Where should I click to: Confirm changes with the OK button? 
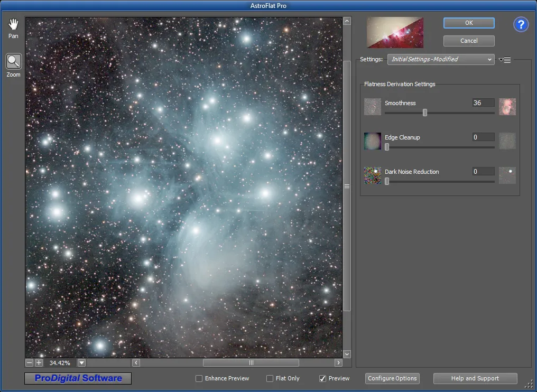pyautogui.click(x=468, y=23)
